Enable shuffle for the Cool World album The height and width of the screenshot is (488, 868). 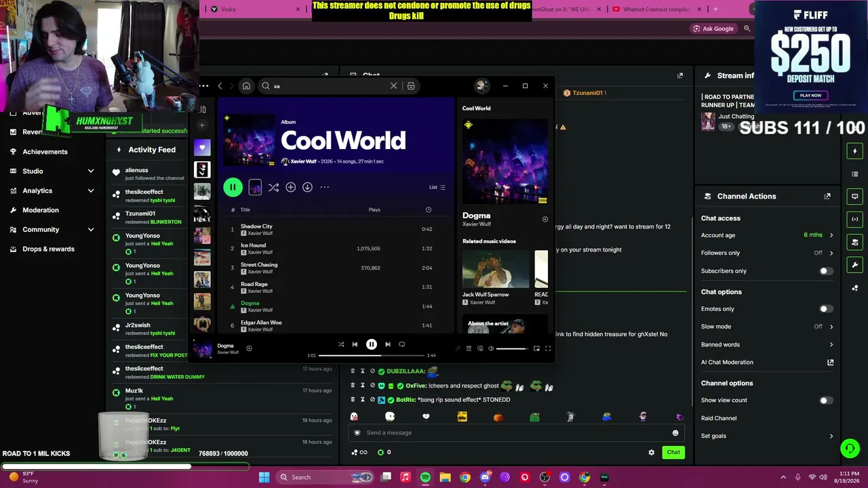click(x=273, y=187)
